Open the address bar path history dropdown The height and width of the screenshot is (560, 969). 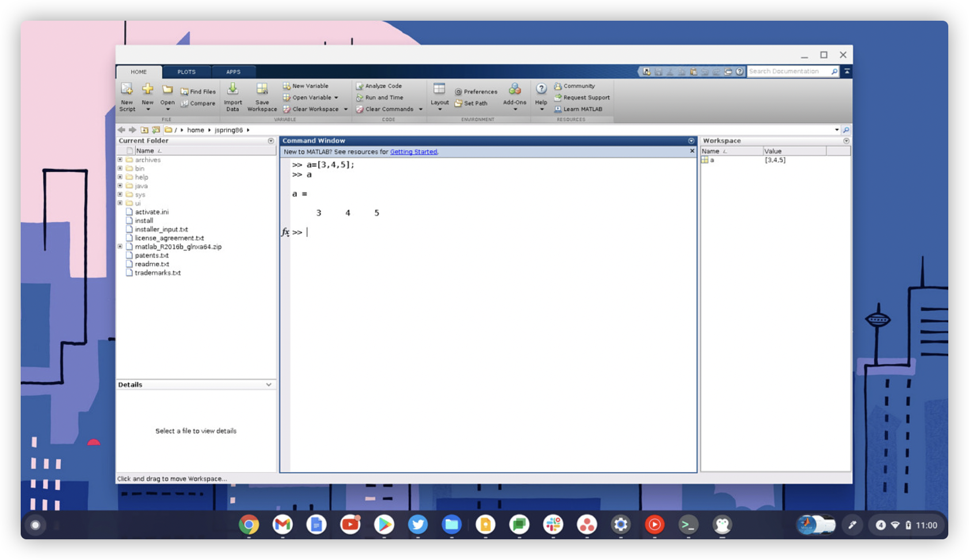(x=837, y=130)
